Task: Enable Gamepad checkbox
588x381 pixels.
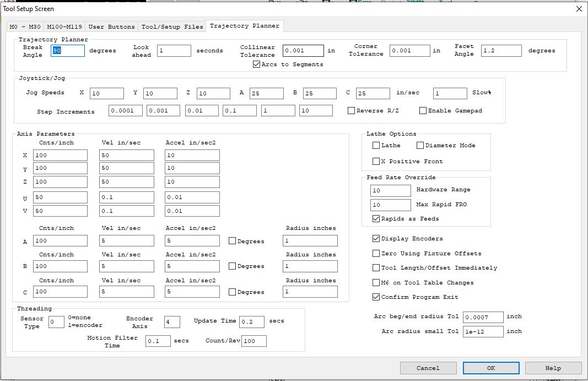Action: [x=423, y=111]
